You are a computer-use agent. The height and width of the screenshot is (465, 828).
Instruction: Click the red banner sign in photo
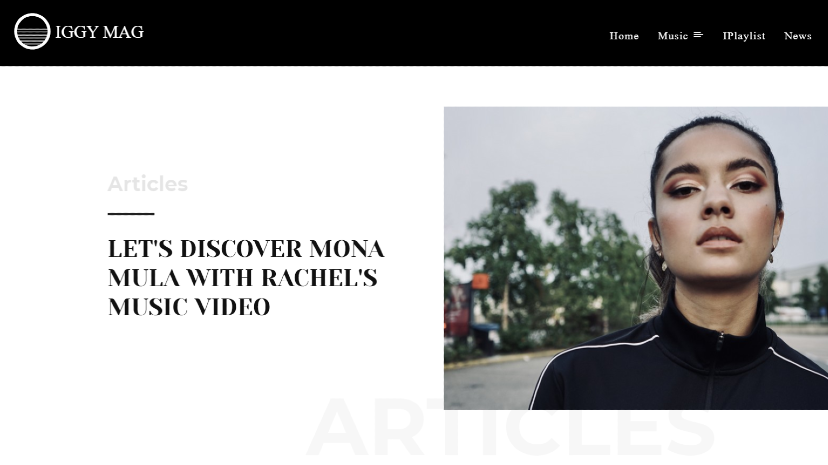[457, 310]
